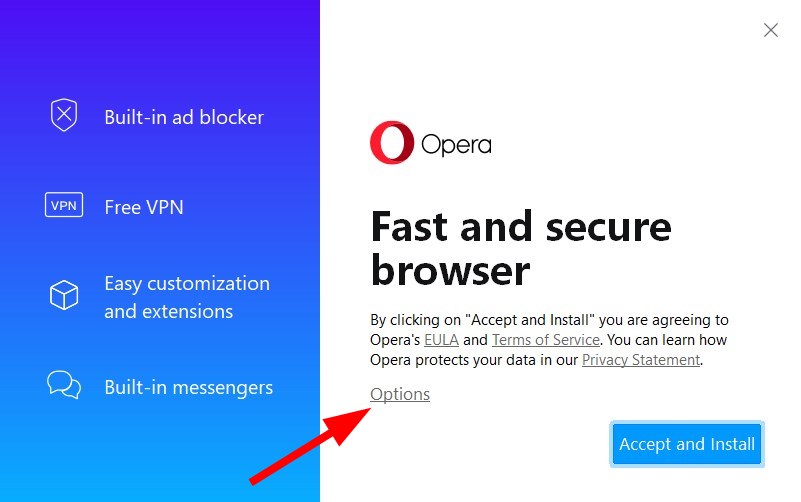Click the red arrow annotation
The height and width of the screenshot is (502, 801).
[310, 446]
